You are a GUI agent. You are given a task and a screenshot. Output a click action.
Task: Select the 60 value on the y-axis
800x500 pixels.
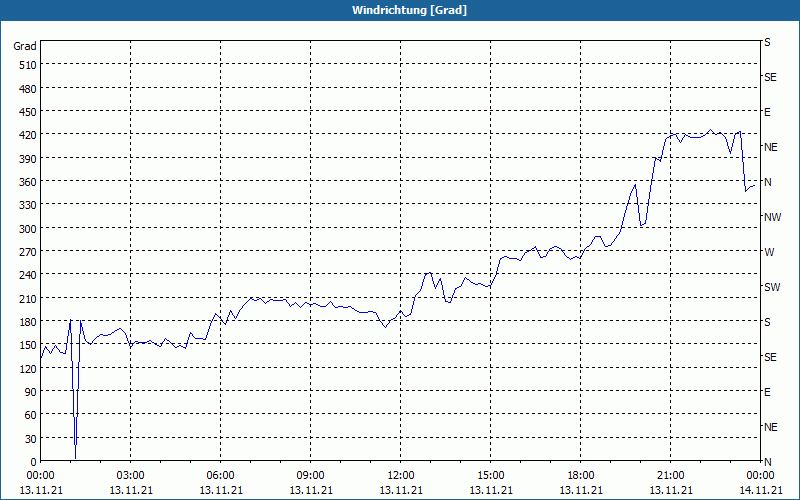[31, 415]
